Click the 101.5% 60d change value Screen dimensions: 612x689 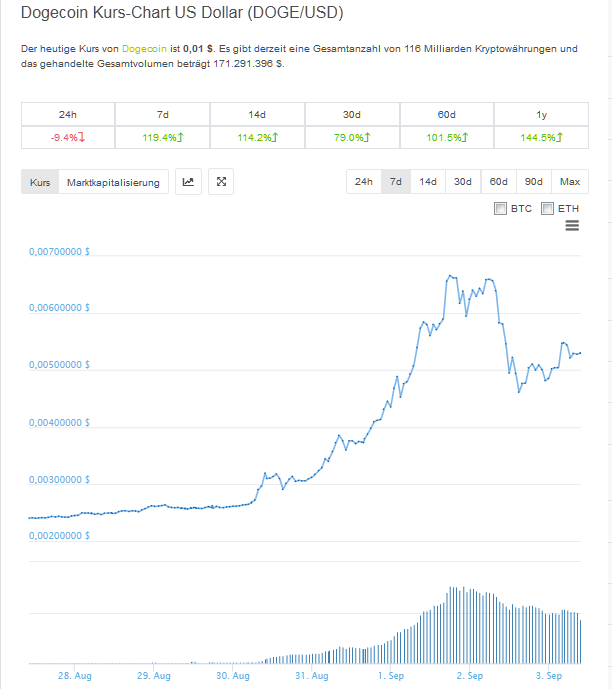[447, 138]
